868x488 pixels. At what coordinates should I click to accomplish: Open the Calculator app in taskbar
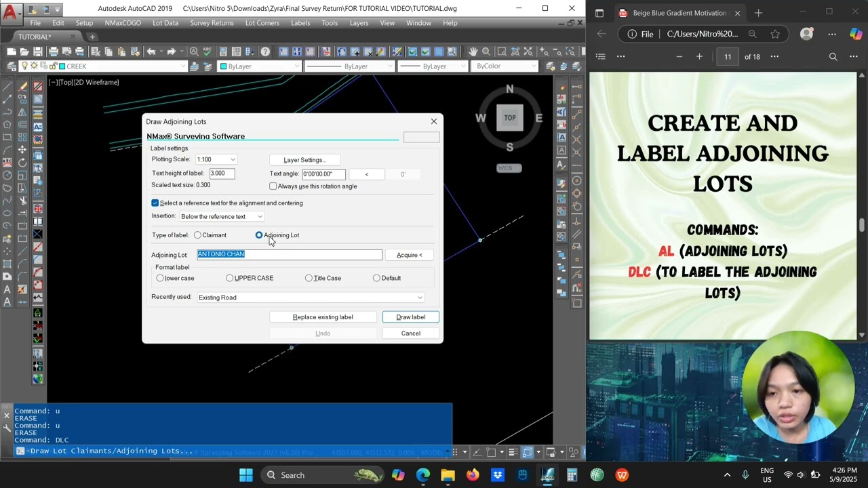click(572, 475)
